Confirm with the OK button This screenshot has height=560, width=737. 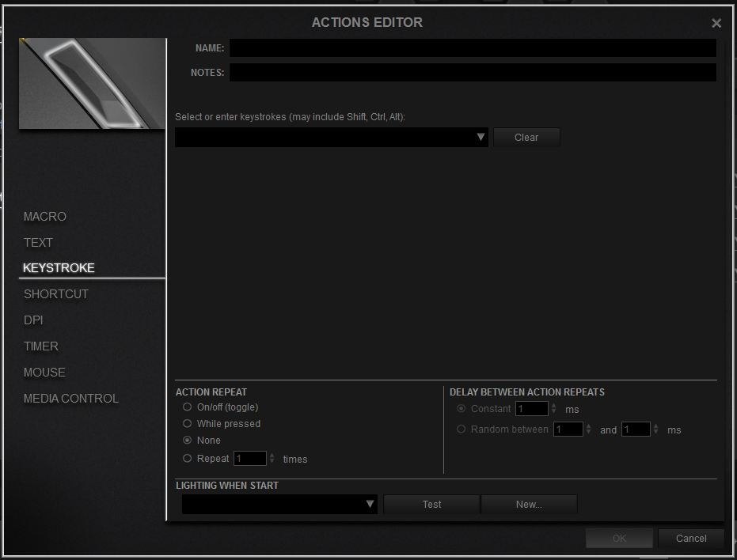click(x=619, y=539)
